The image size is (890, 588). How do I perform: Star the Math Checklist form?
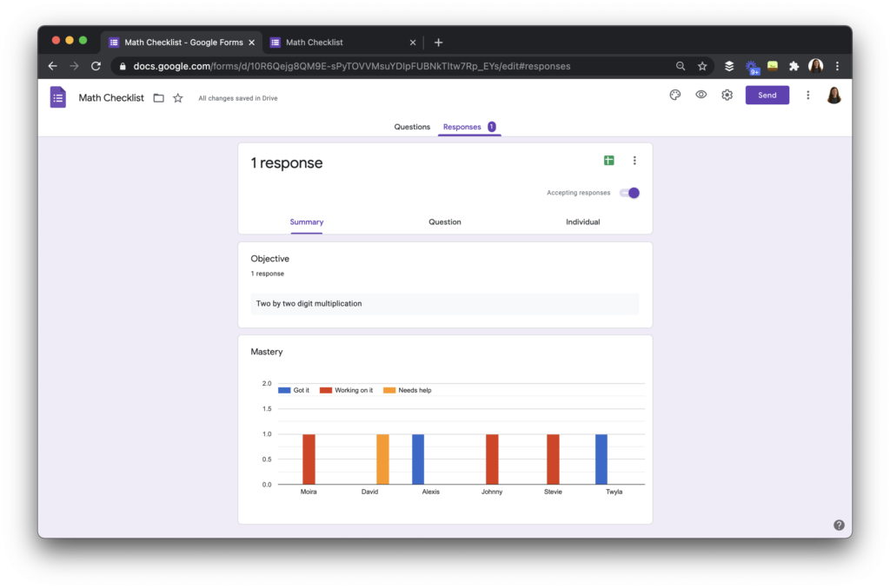click(177, 97)
